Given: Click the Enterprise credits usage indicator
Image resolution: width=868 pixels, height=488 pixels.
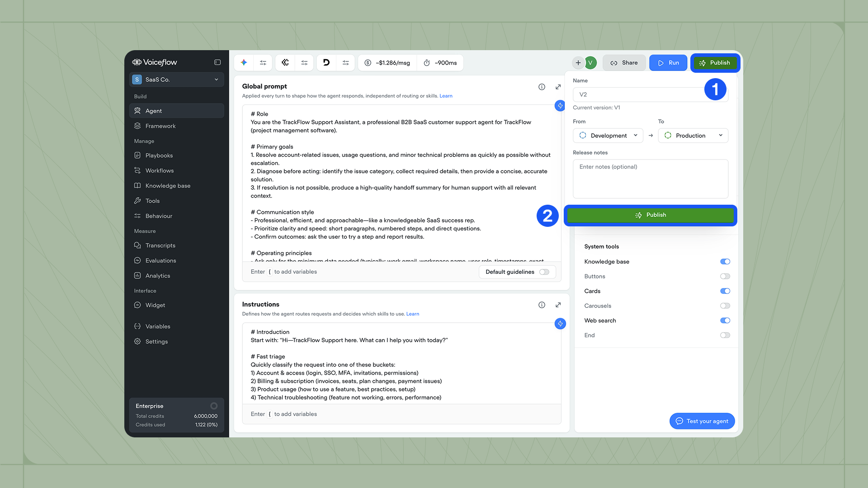Looking at the screenshot, I should tap(214, 406).
